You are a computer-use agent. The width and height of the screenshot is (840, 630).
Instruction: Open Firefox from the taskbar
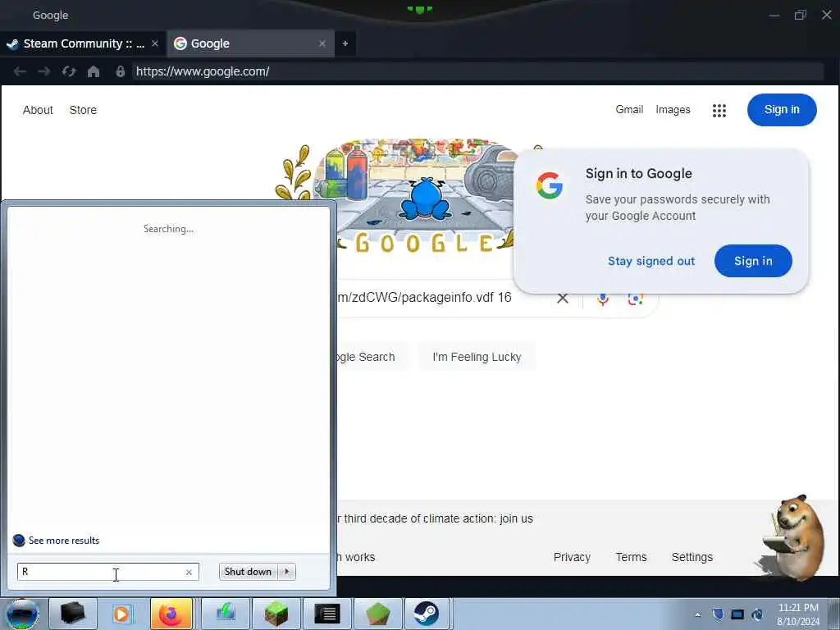[x=171, y=614]
